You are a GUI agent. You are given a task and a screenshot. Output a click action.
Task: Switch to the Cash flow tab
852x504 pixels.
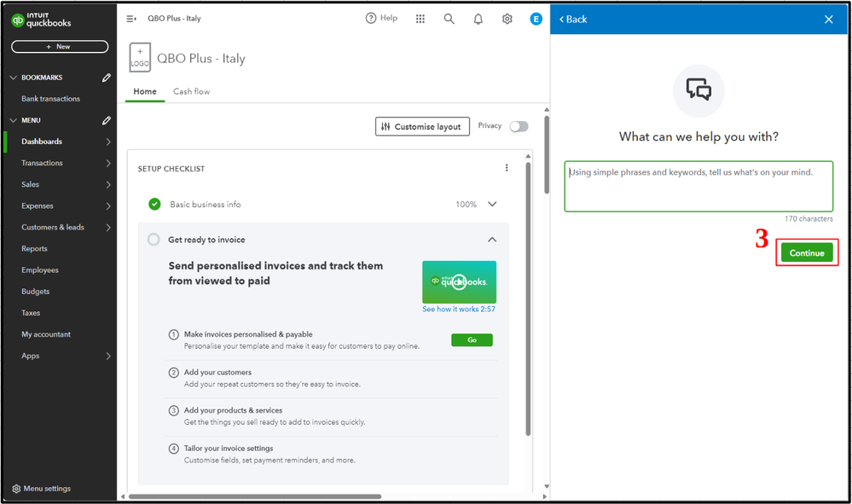pyautogui.click(x=191, y=91)
